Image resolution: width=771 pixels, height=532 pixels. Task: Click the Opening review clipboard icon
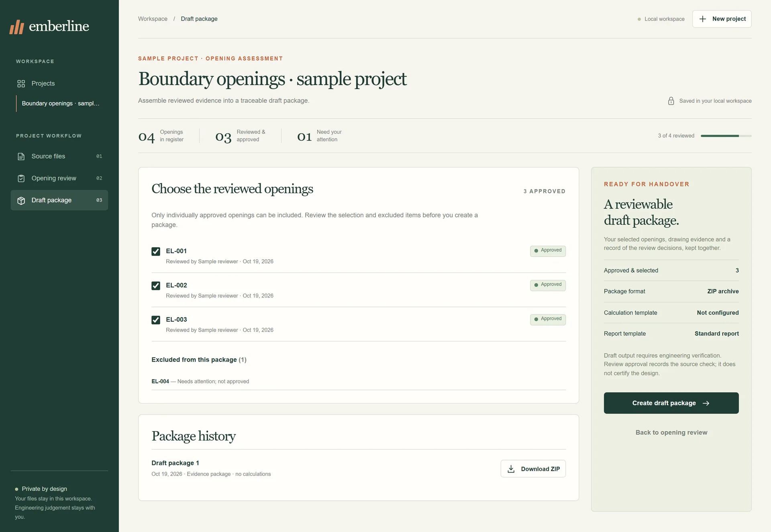click(x=21, y=178)
